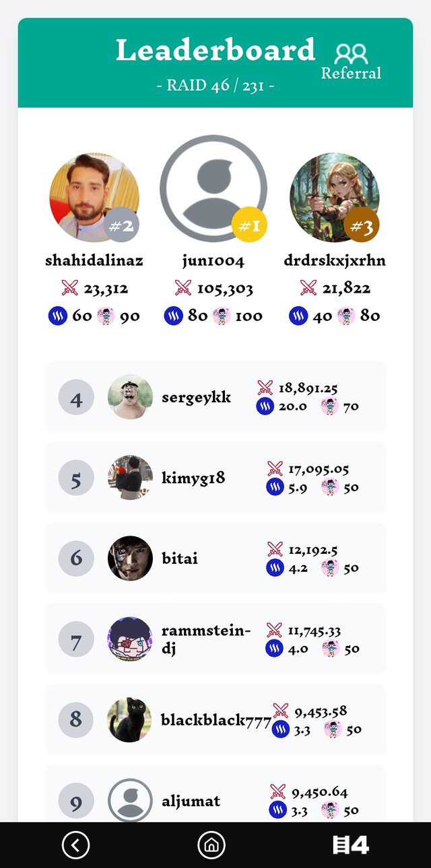Click sergeykk's crossed swords icon
This screenshot has height=868, width=431.
click(265, 388)
